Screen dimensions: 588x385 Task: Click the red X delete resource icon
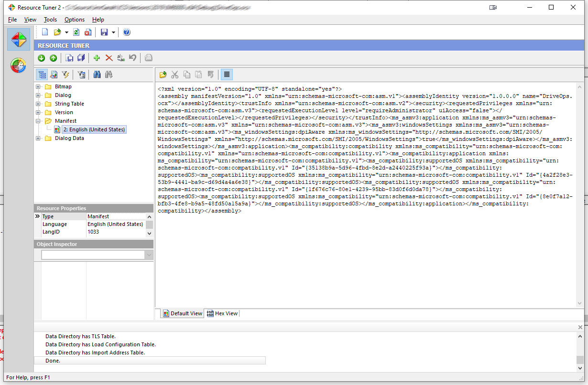coord(109,58)
